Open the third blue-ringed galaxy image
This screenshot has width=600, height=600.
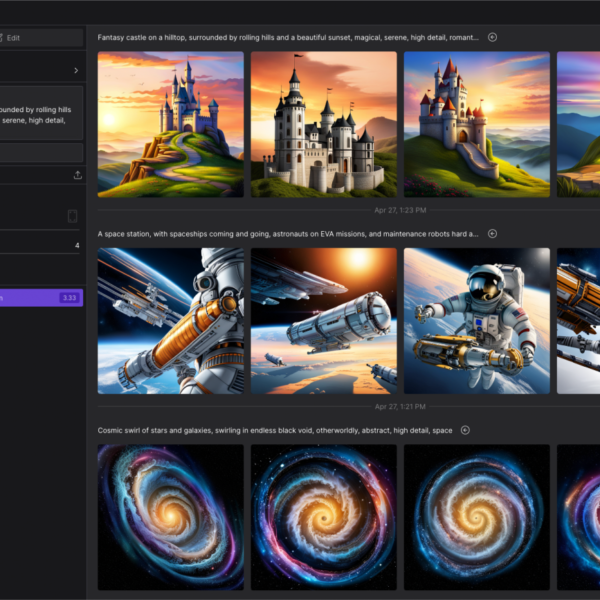tap(477, 517)
